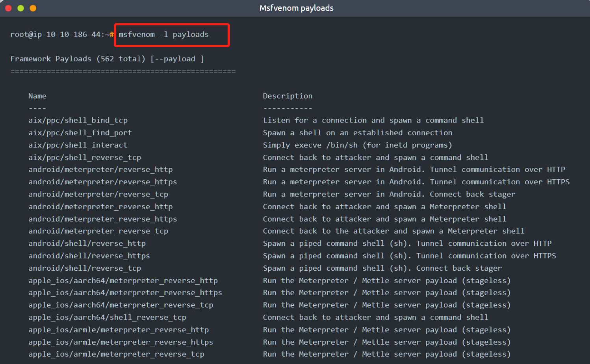Click the red close window button
The height and width of the screenshot is (364, 590).
point(8,8)
